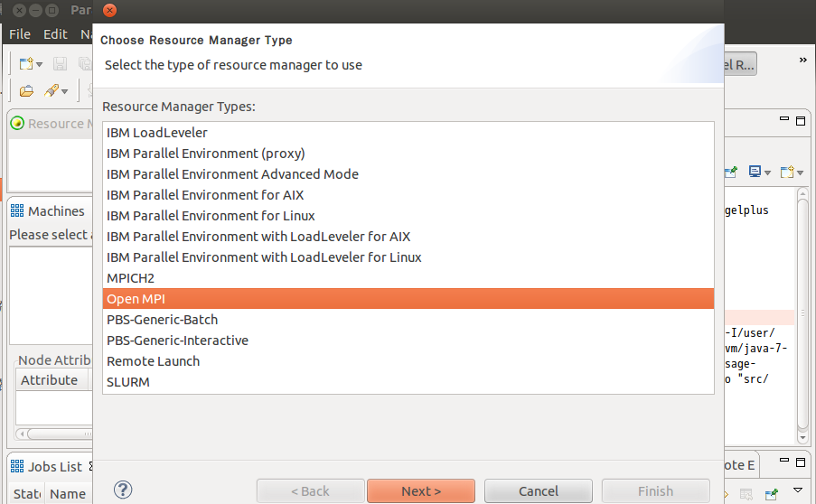Click the Jobs List view grid icon
This screenshot has height=504, width=816.
[17, 466]
